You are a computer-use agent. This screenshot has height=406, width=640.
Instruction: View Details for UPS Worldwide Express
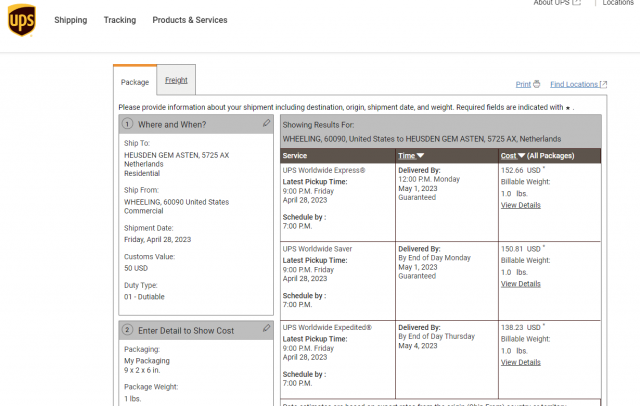click(x=520, y=205)
